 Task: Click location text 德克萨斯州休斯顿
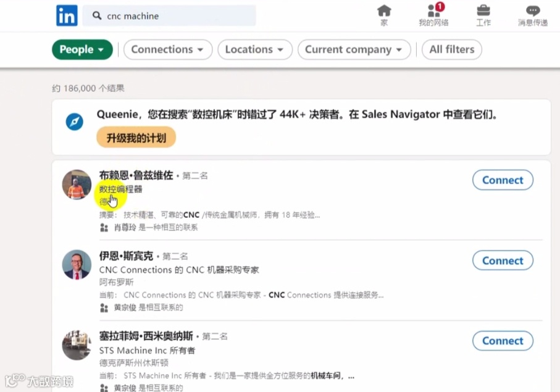(x=134, y=363)
